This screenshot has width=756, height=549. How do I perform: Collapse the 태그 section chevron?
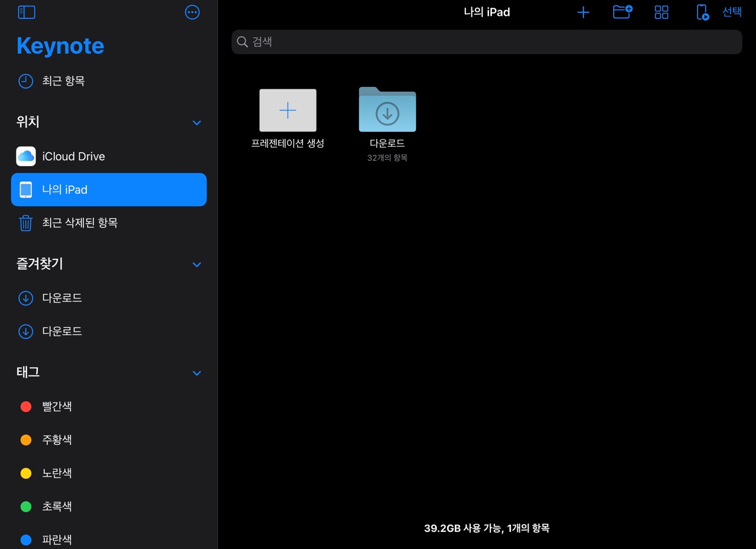click(197, 373)
